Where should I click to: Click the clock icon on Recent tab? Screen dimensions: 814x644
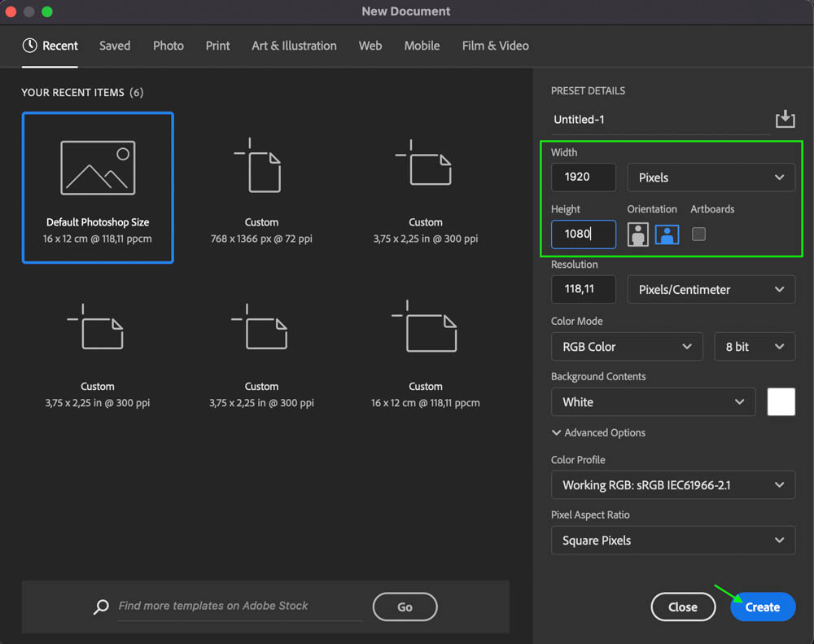click(30, 46)
